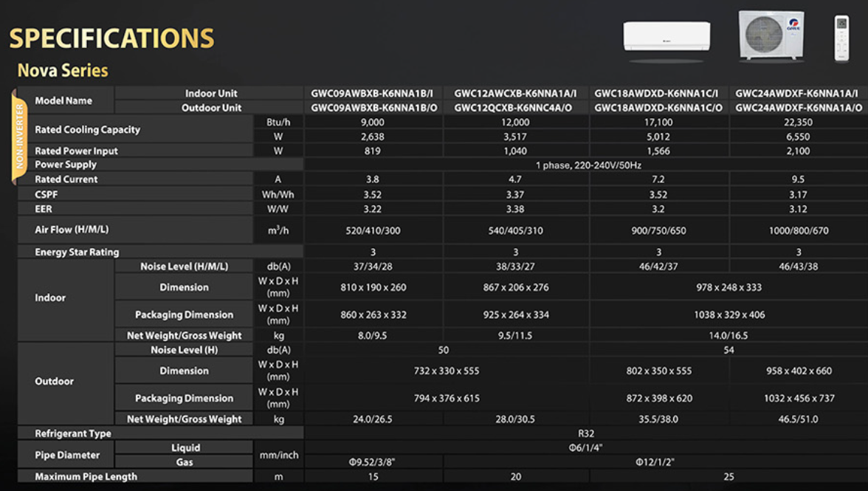Click the 978 x 248 x 333 indoor dimension

pyautogui.click(x=728, y=287)
